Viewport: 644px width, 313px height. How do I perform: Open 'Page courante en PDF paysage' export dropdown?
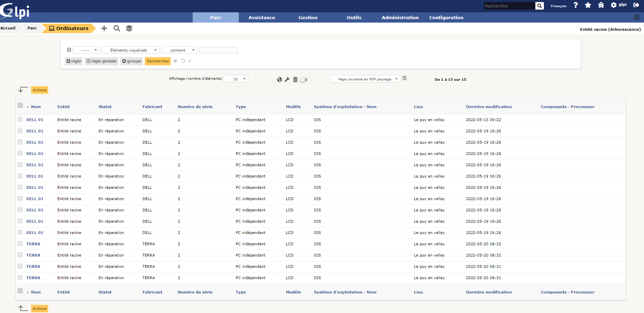pos(365,79)
